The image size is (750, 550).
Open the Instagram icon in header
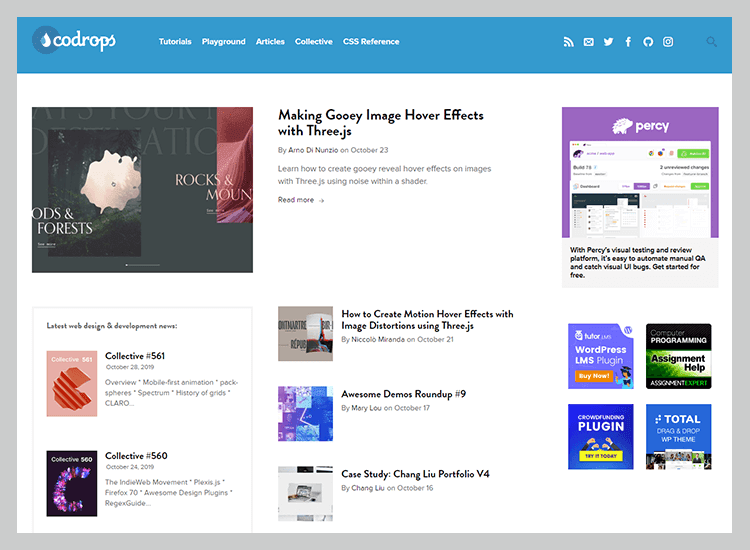(668, 42)
